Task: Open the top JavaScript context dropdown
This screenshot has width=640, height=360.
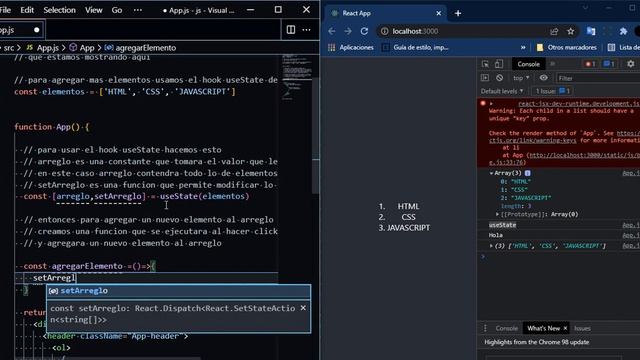Action: pyautogui.click(x=521, y=78)
